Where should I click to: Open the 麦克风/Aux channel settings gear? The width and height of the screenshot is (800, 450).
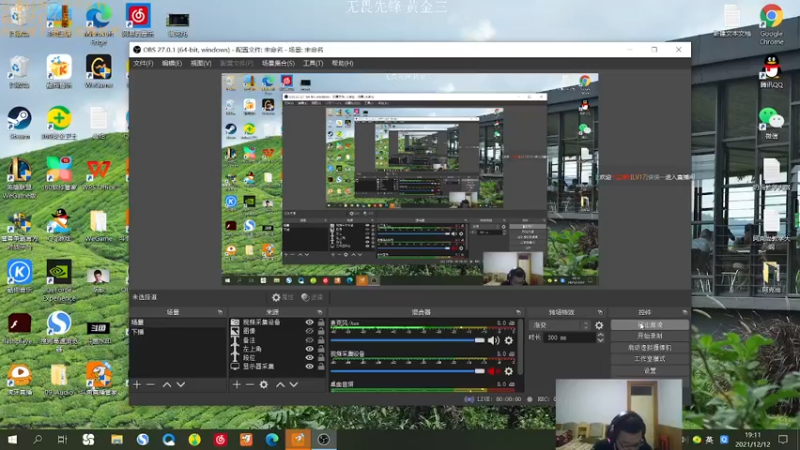509,340
